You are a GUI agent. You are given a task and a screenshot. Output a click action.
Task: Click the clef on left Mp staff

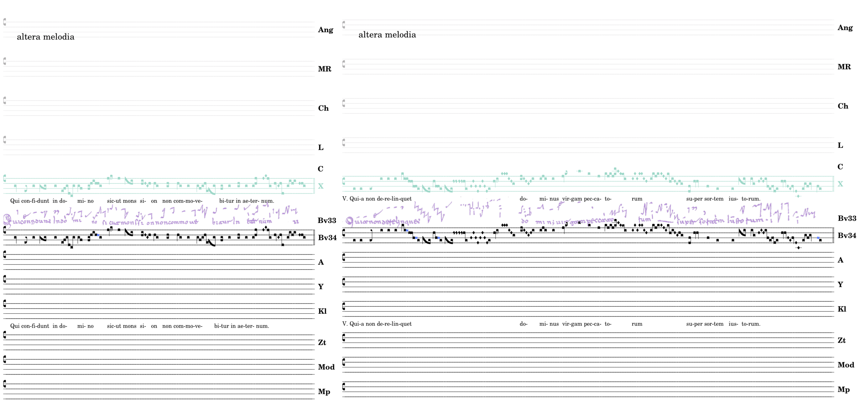[5, 384]
